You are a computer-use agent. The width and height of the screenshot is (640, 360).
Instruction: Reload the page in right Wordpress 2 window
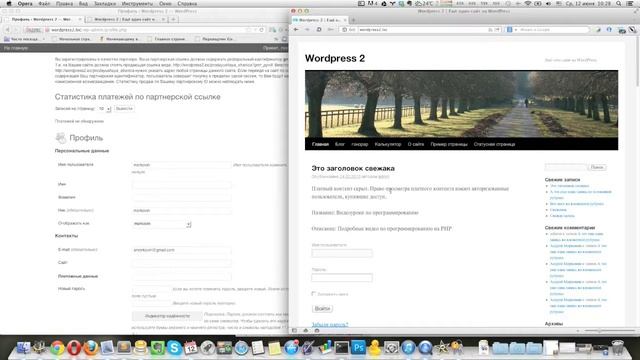coord(319,30)
